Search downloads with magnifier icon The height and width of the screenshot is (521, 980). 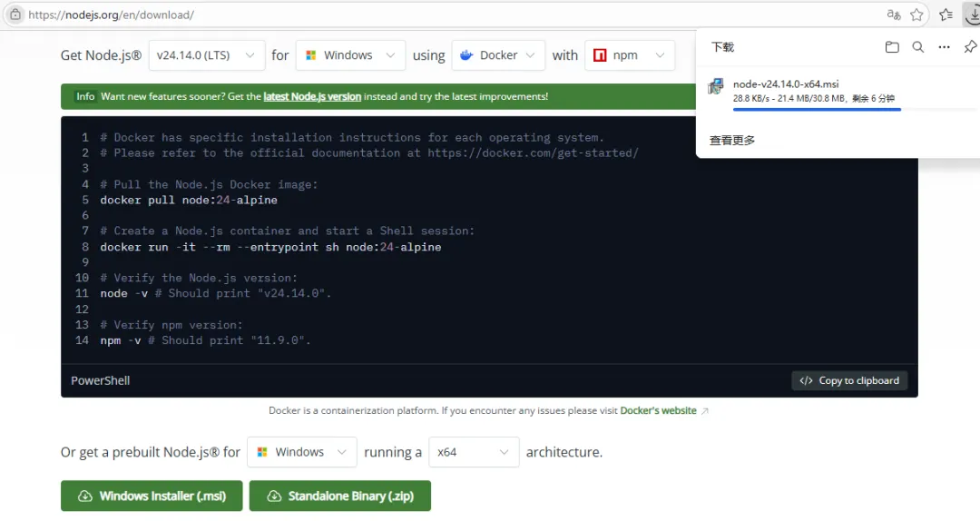(x=917, y=47)
